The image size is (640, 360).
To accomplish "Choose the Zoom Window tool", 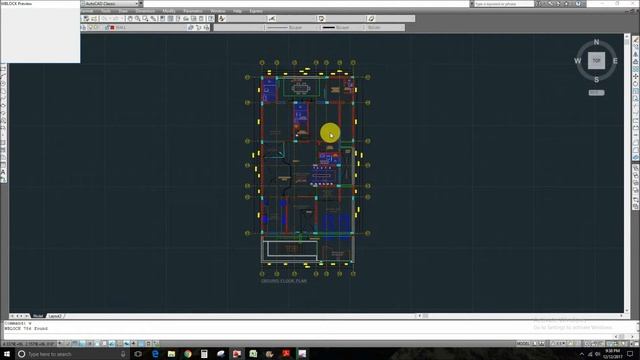I will click(x=145, y=19).
